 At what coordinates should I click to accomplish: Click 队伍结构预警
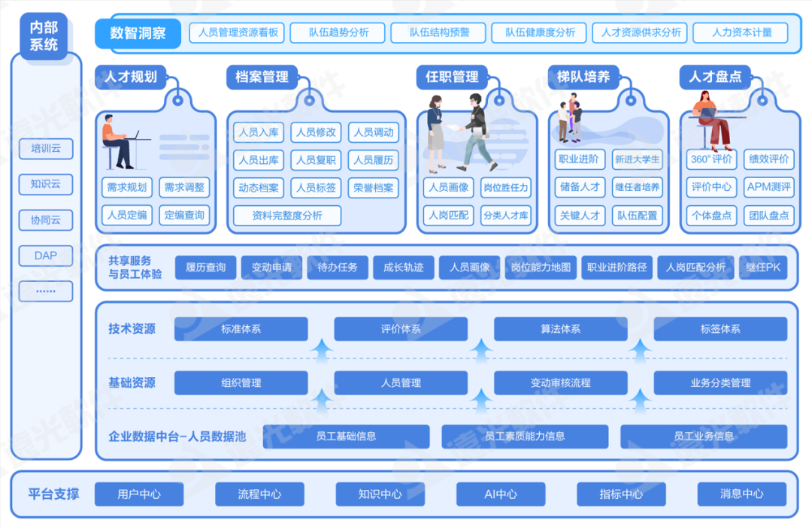click(x=438, y=33)
